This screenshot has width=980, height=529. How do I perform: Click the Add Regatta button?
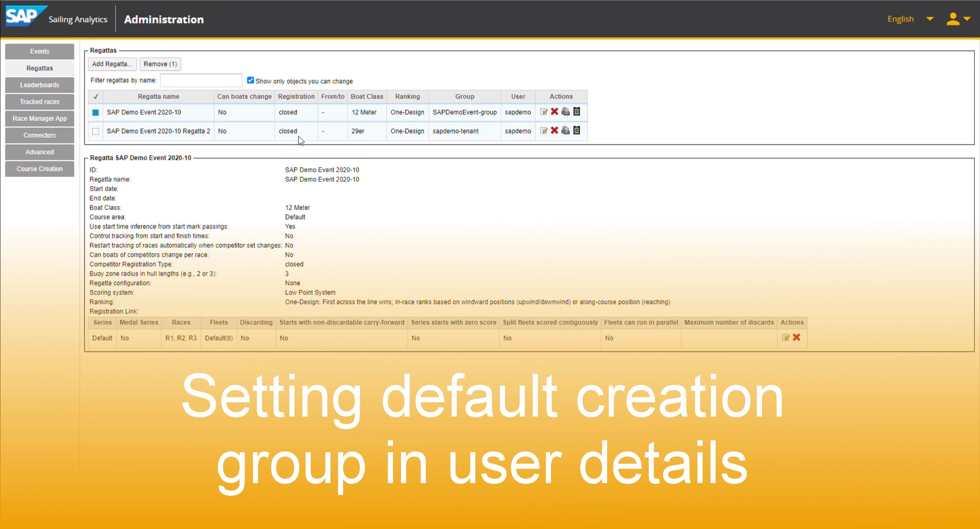(112, 64)
